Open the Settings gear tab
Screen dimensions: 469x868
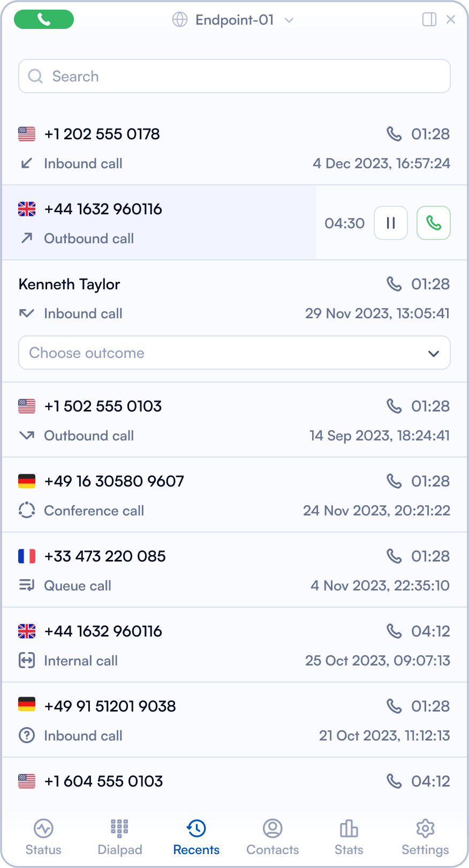click(425, 837)
